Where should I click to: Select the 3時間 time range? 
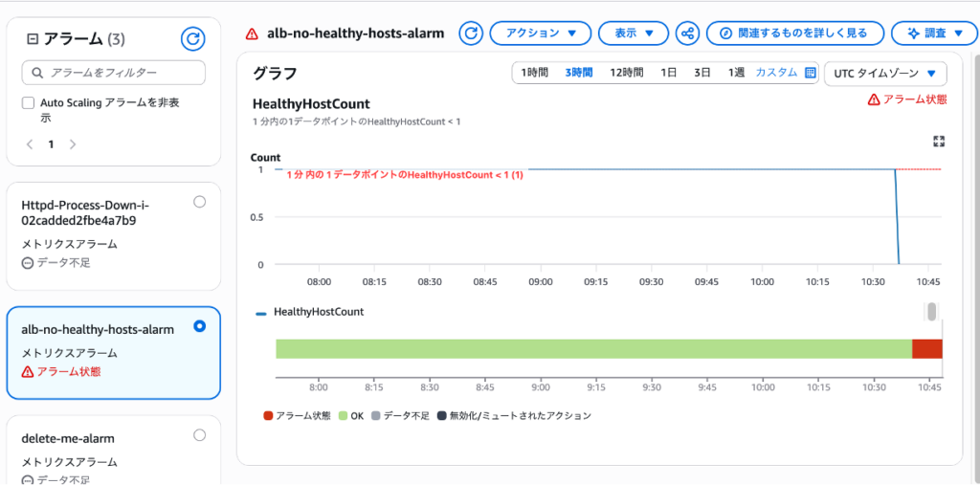[579, 73]
